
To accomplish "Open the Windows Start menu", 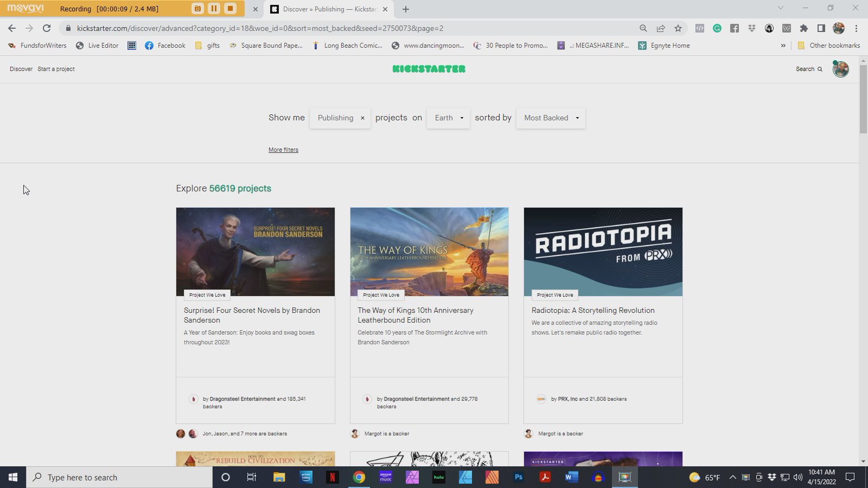I will click(13, 477).
